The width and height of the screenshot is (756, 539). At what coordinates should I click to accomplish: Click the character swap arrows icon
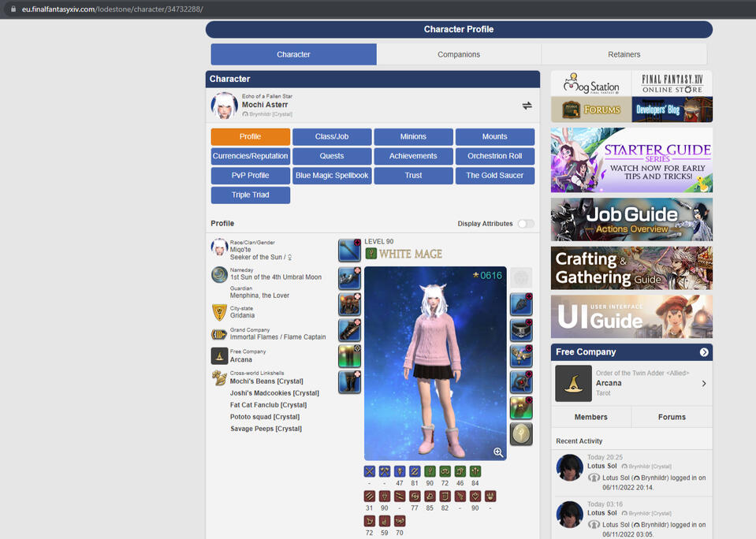click(527, 106)
